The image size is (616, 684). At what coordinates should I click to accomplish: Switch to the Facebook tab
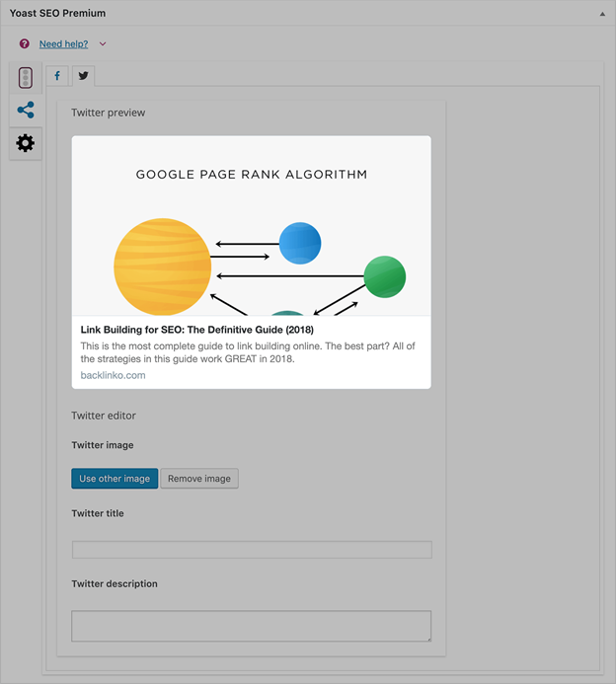(57, 76)
